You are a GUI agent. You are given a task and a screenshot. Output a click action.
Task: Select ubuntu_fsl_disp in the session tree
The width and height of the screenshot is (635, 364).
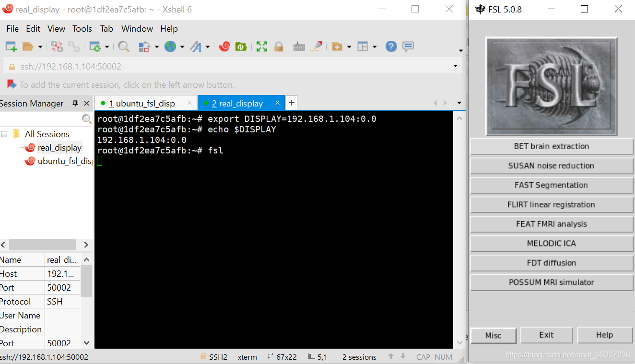coord(65,161)
